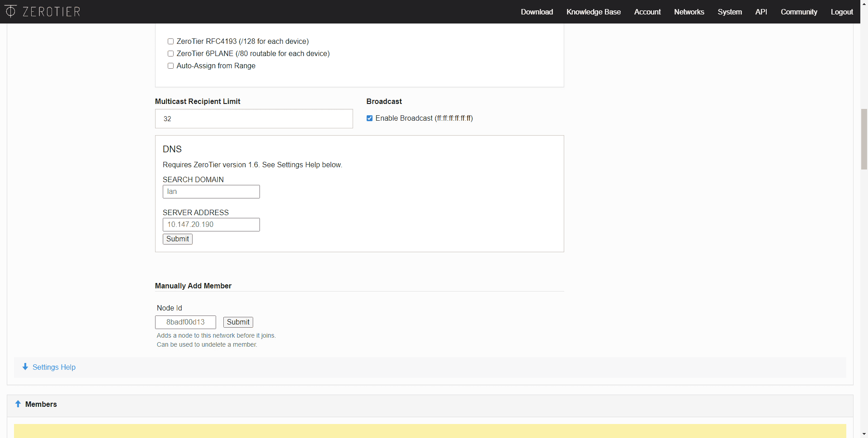Enable ZeroTier 6PLANE checkbox
The image size is (868, 438).
[170, 53]
